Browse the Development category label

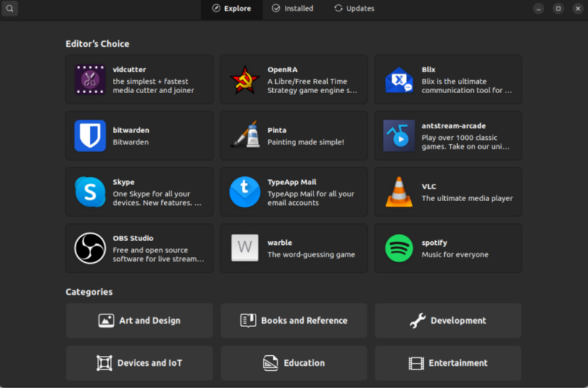pos(458,321)
